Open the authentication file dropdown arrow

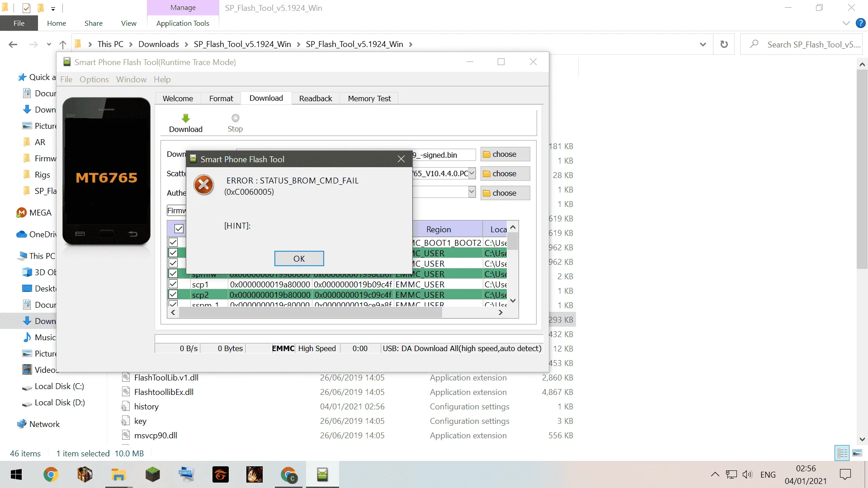click(472, 192)
